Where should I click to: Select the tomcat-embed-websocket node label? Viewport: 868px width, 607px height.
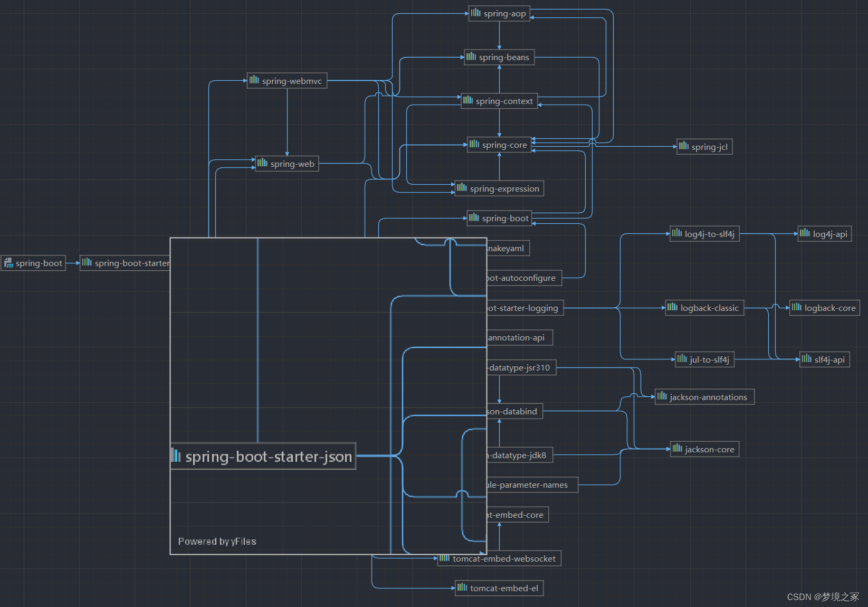point(504,559)
